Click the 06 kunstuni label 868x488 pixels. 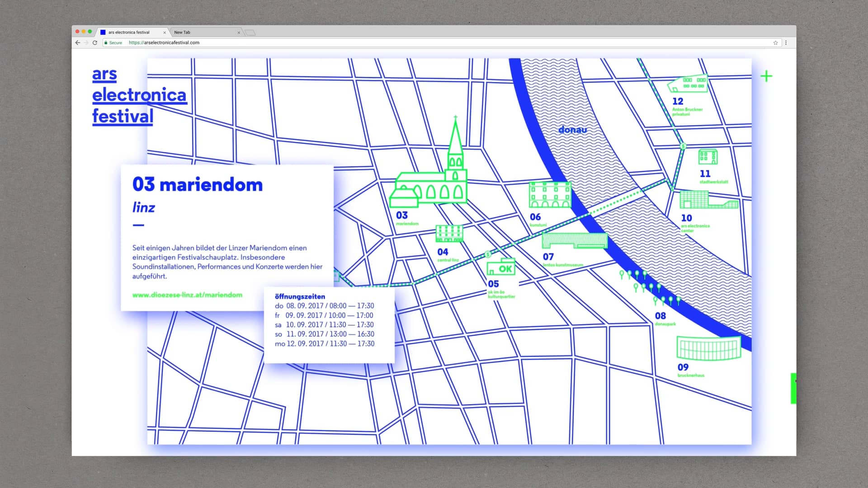pos(538,220)
